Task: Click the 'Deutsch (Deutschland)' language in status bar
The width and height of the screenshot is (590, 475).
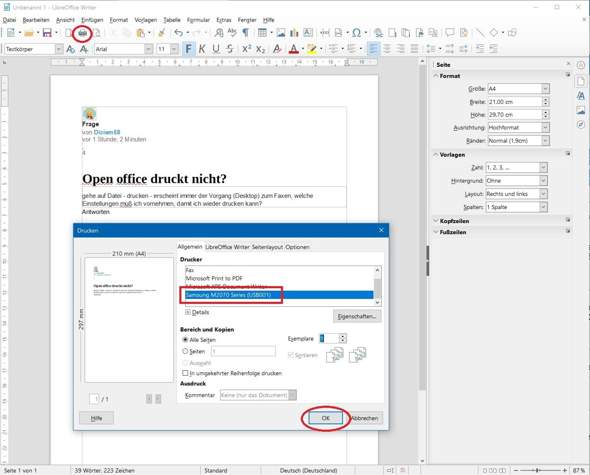Action: coord(309,470)
